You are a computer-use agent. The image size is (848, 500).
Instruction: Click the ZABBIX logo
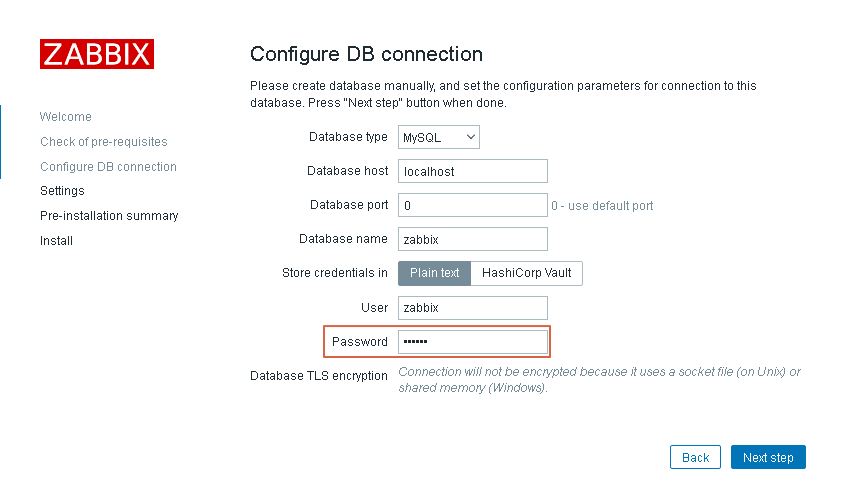[x=97, y=54]
